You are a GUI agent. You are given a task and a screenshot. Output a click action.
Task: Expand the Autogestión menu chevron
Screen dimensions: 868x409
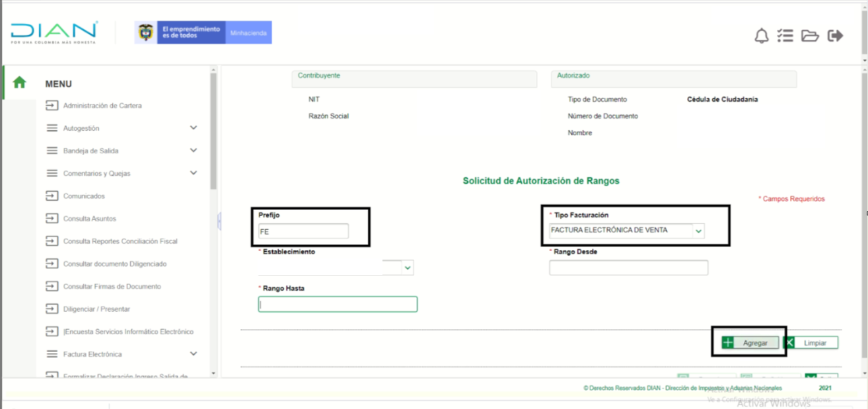pyautogui.click(x=194, y=128)
